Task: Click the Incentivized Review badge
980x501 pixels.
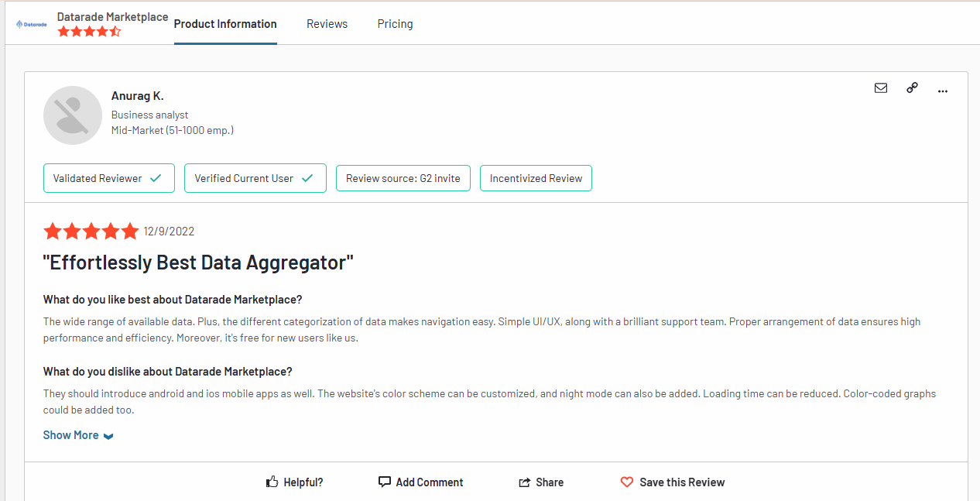Action: (x=536, y=178)
